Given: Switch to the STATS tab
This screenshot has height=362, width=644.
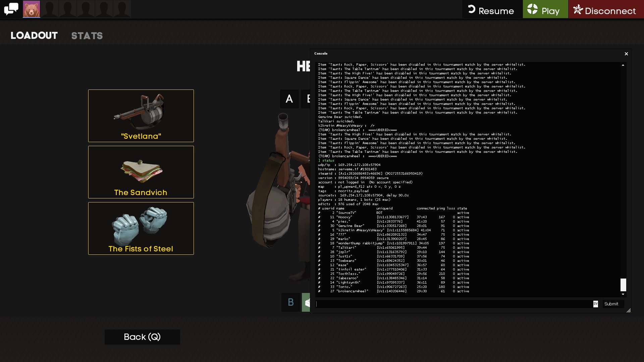Looking at the screenshot, I should pyautogui.click(x=87, y=36).
